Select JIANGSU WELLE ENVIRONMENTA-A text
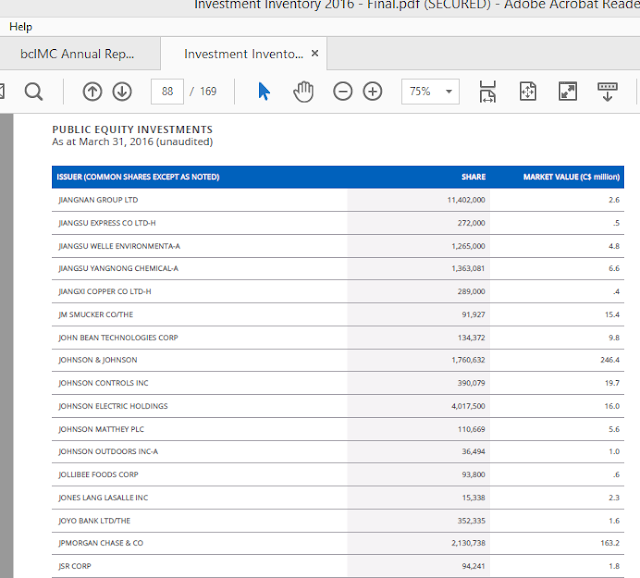This screenshot has height=578, width=640. [119, 246]
